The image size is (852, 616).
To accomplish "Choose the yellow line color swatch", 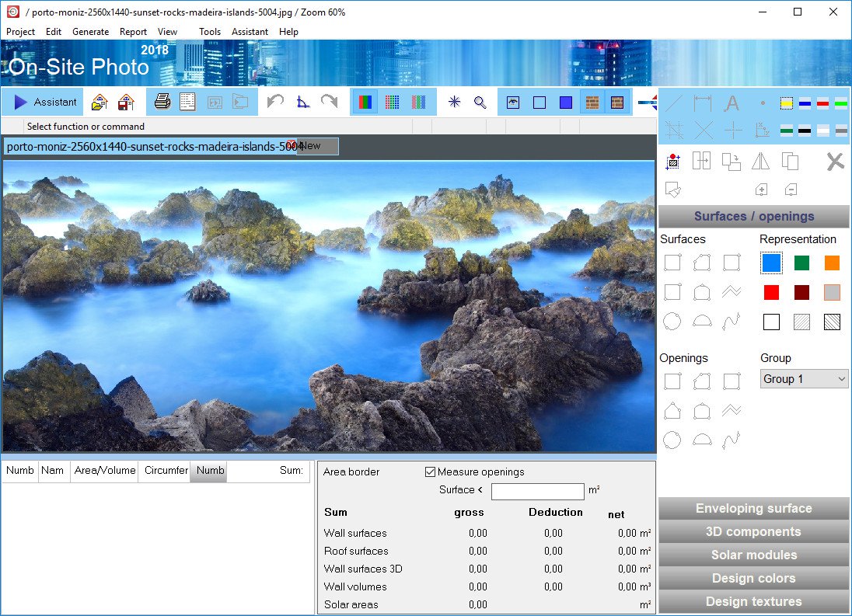I will 786,103.
